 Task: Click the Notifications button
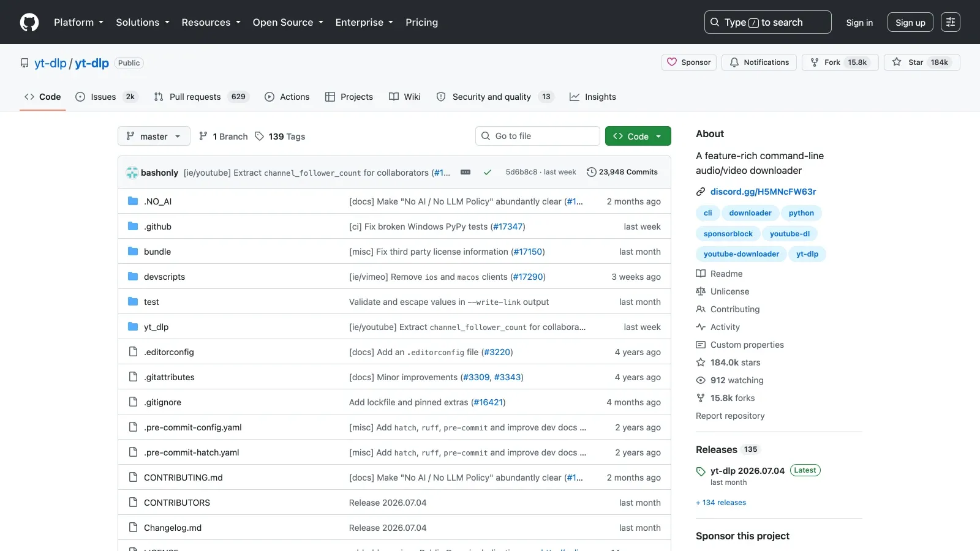[x=759, y=62]
